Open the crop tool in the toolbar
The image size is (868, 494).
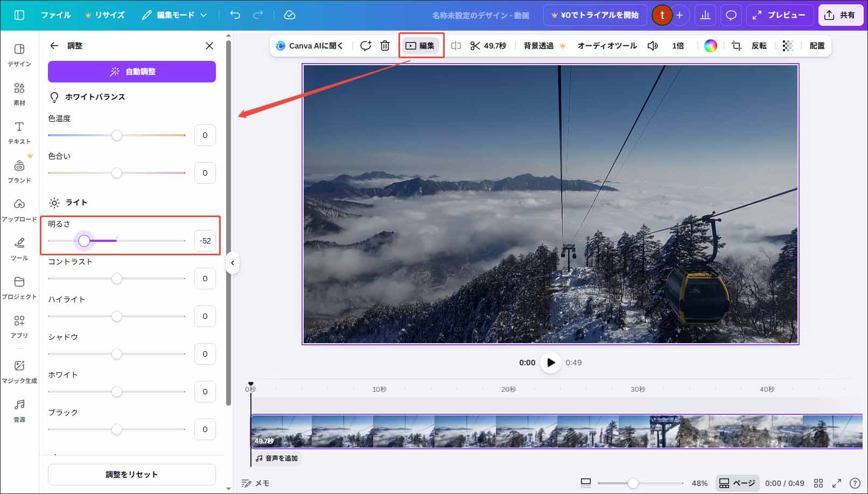point(736,46)
